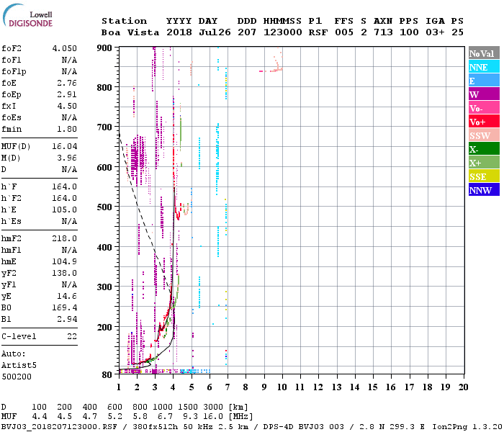Click the hmE value 104.9
The image size is (504, 432).
coord(65,261)
